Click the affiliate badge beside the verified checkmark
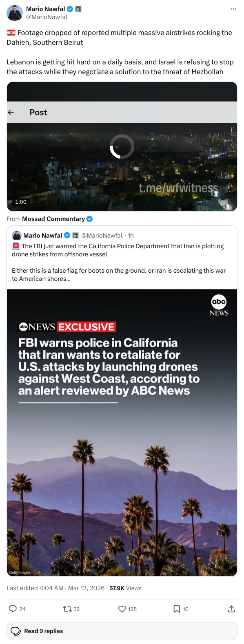244x644 pixels. (x=78, y=9)
